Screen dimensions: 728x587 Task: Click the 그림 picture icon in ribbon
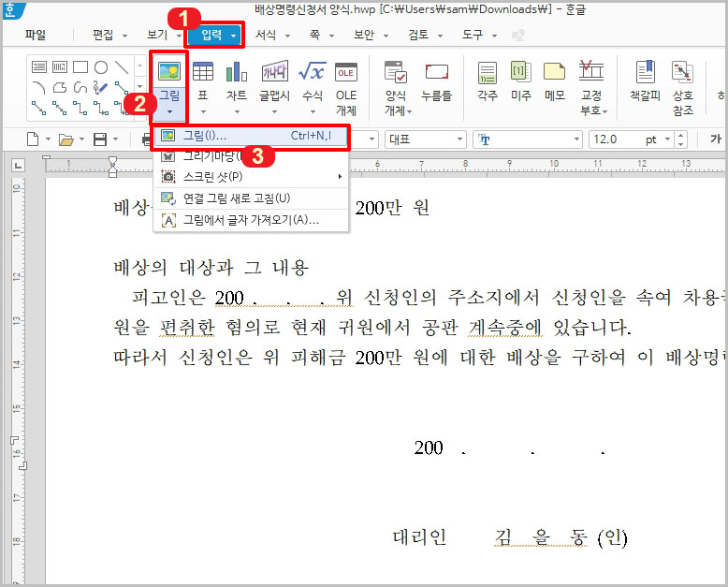coord(169,71)
